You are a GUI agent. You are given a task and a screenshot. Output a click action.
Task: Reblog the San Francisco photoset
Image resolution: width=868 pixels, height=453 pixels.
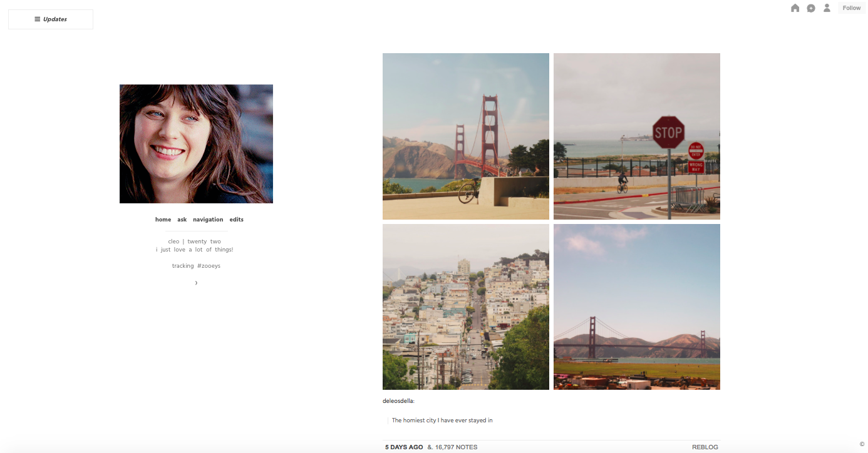click(705, 447)
